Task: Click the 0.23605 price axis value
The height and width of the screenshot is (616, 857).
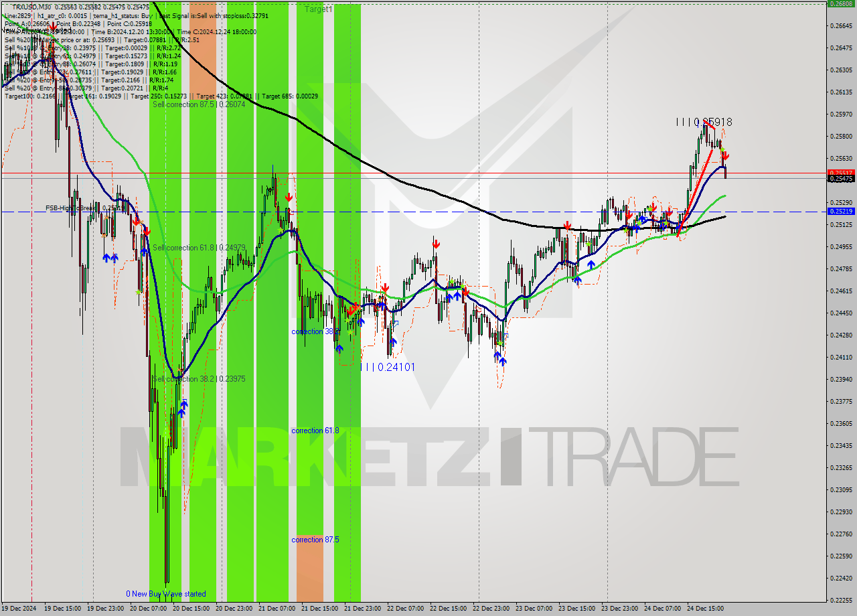Action: (842, 423)
